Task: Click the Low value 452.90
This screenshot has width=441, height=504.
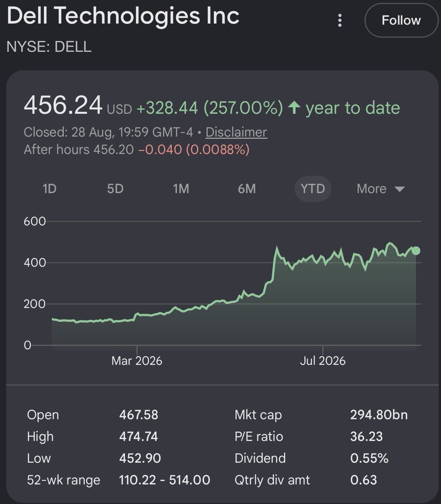Action: tap(140, 458)
